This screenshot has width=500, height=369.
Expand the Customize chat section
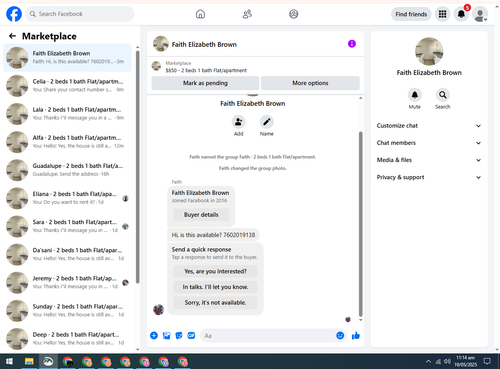tap(429, 126)
